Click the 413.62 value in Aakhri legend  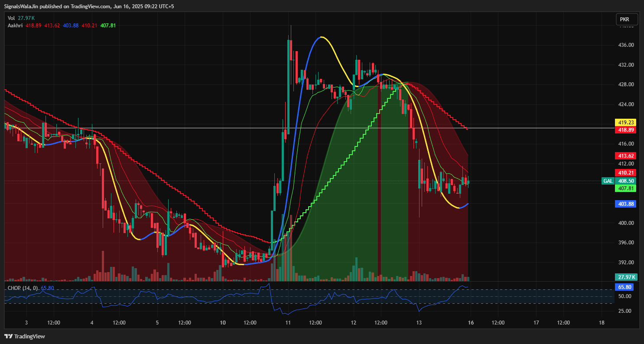point(52,26)
